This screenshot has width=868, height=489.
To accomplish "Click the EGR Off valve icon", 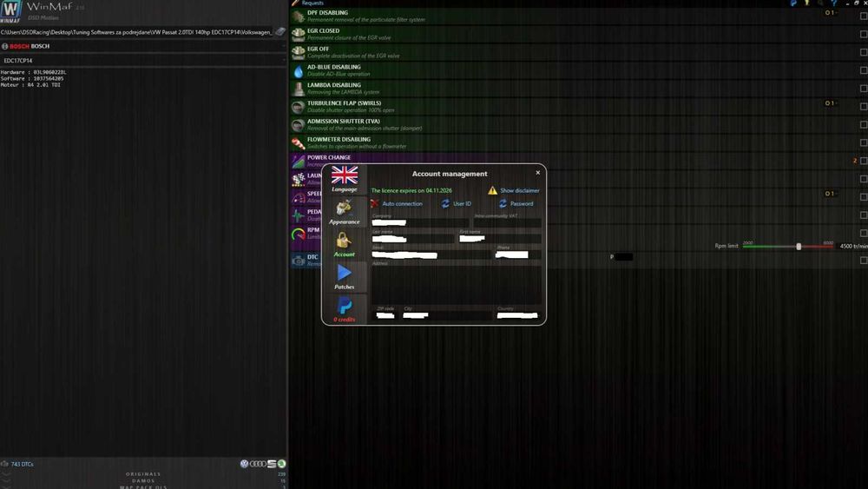I will (298, 53).
